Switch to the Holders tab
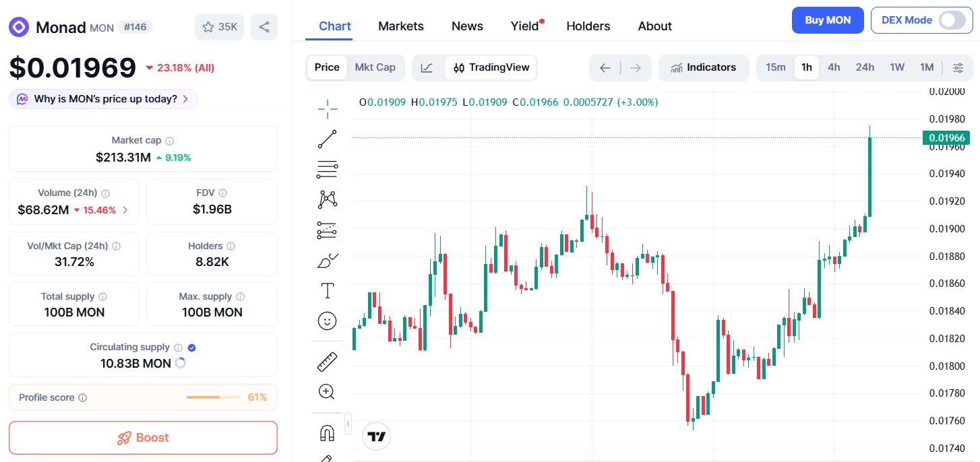The width and height of the screenshot is (980, 462). [588, 26]
